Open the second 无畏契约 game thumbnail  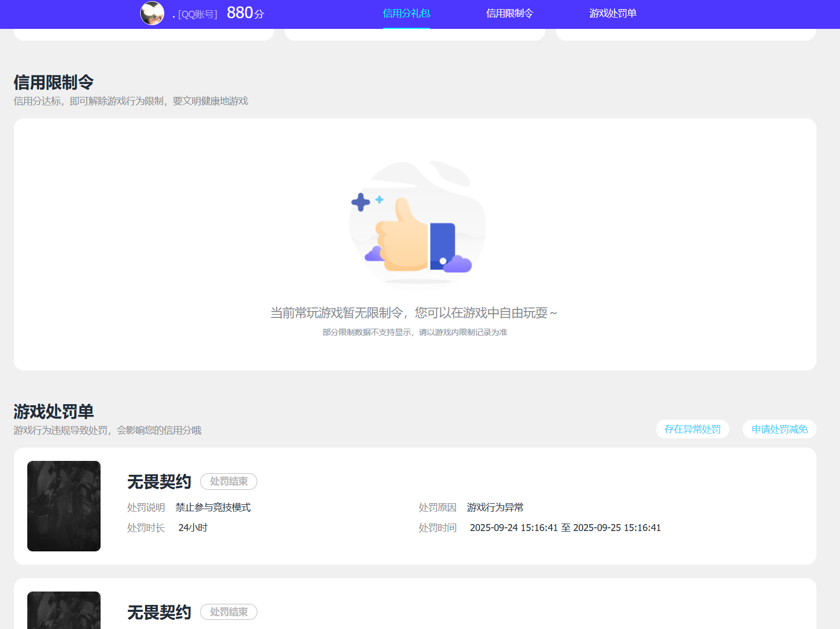pos(64,610)
